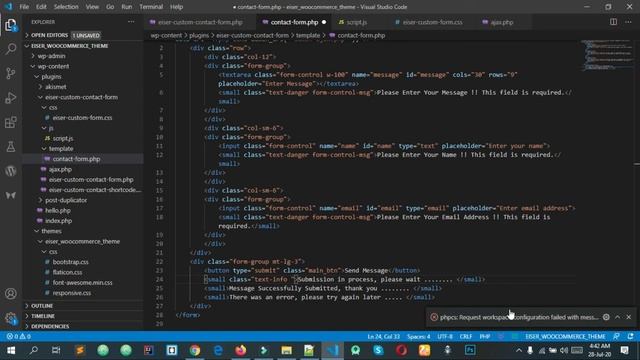Open phpcs notification settings gear
Screen dimensions: 640x360
point(606,317)
